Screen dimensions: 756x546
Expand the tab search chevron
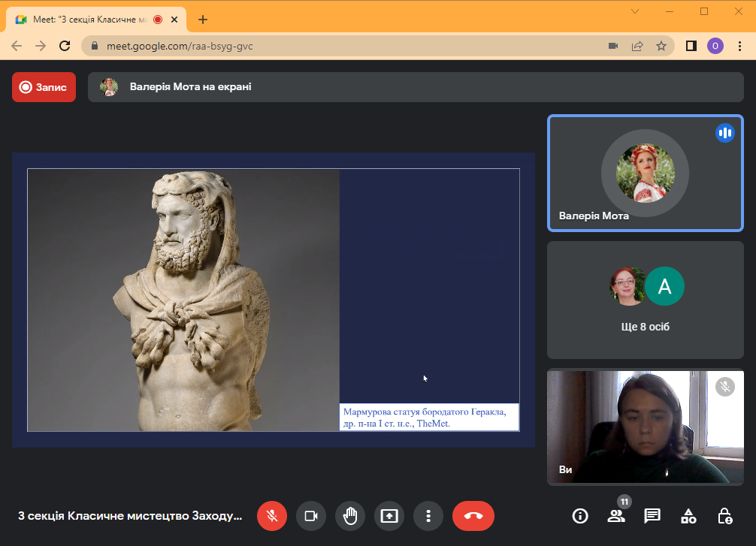[635, 11]
